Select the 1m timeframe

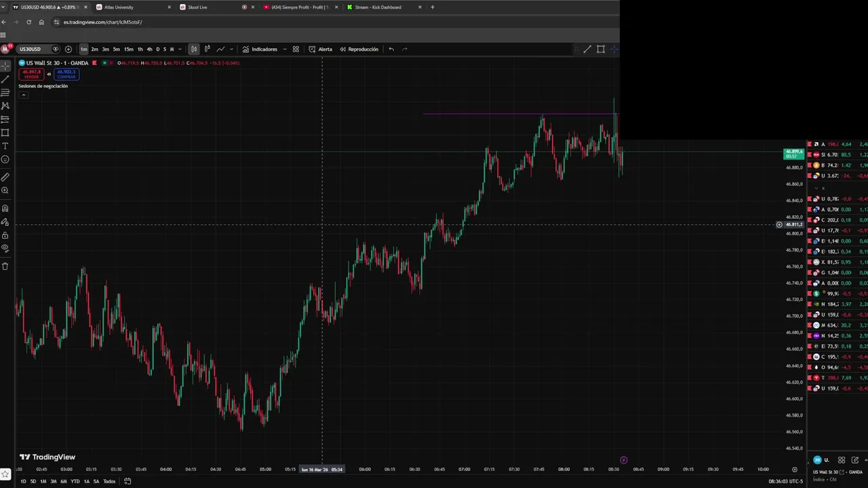point(83,49)
